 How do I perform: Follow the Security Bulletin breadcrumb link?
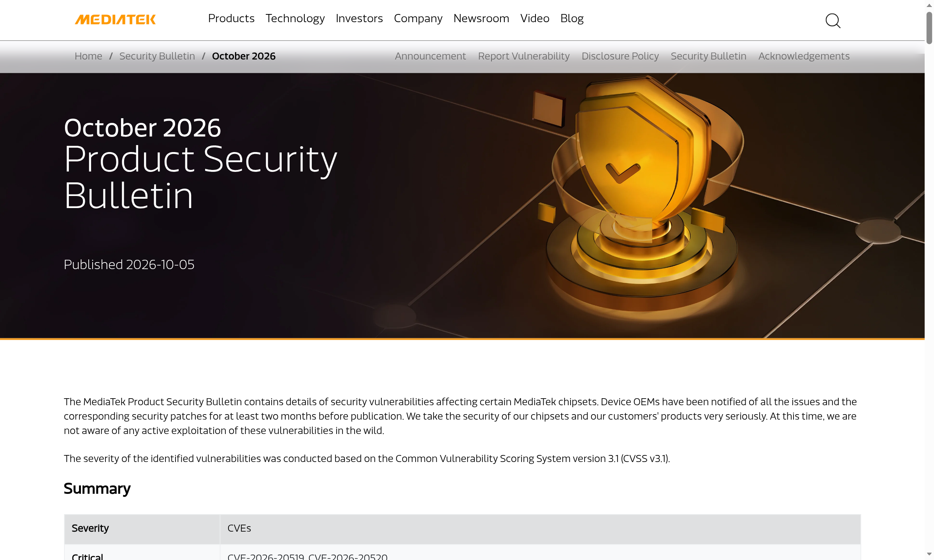click(x=157, y=56)
